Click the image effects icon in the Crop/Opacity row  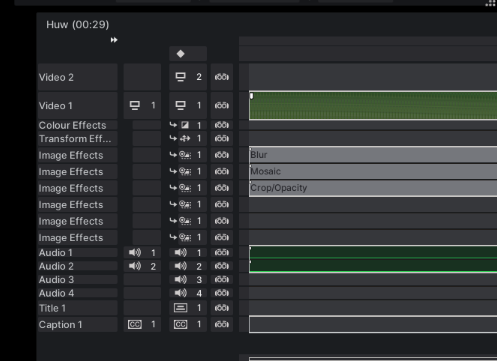pyautogui.click(x=185, y=188)
